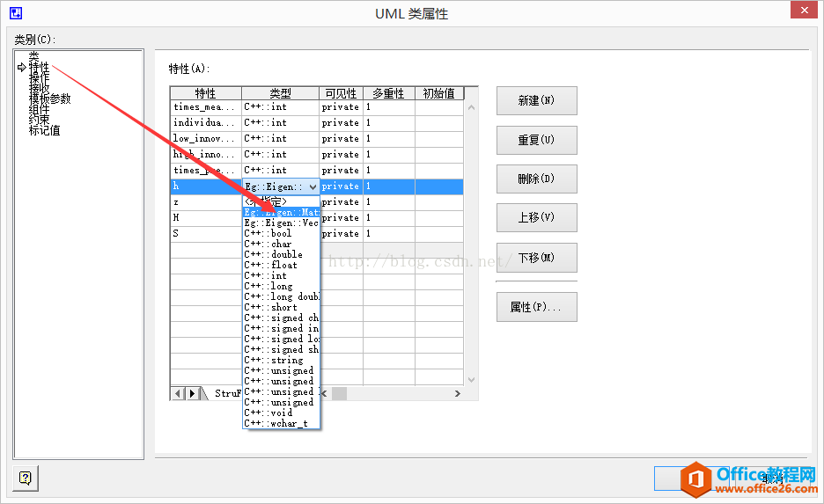Click the horizontal scrollbar thumb
824x504 pixels.
pos(339,393)
